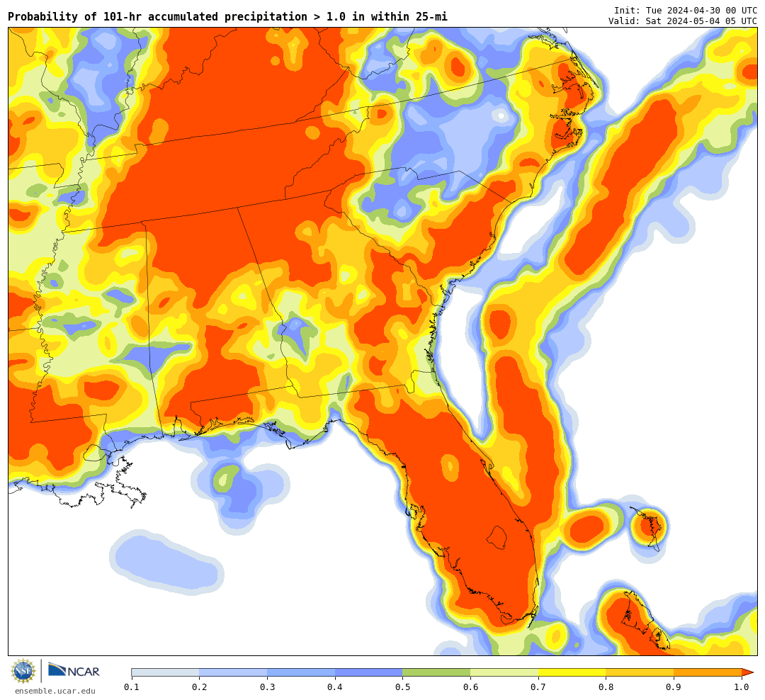Image resolution: width=765 pixels, height=700 pixels.
Task: Click the 0.2 colorbar tick label
Action: [199, 687]
